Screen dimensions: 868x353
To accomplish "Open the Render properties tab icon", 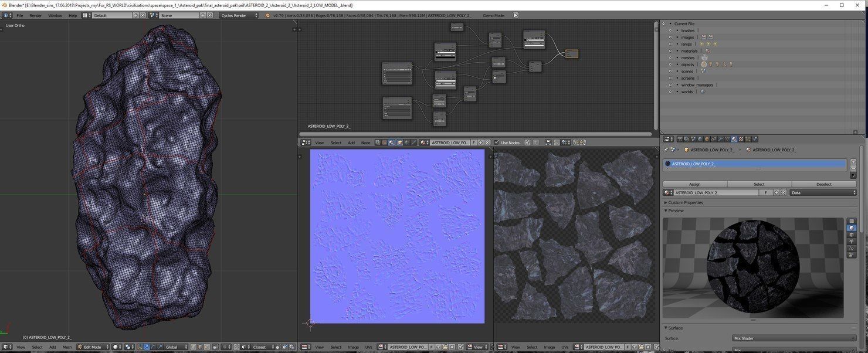I will tap(680, 140).
